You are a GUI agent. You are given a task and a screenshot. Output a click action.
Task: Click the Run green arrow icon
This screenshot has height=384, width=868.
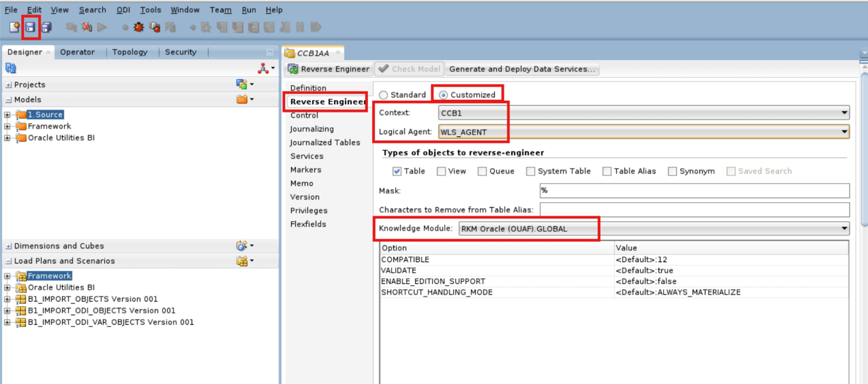(x=102, y=27)
